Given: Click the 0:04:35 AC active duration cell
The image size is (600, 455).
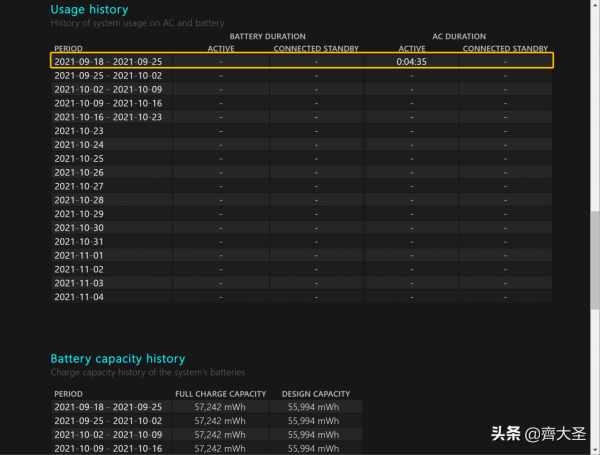Looking at the screenshot, I should coord(411,61).
